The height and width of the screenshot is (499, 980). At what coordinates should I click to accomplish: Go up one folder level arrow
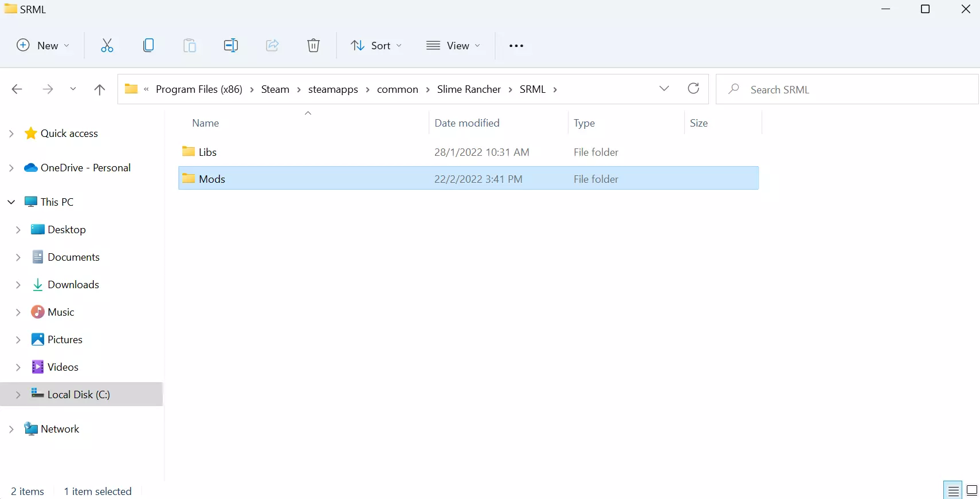[x=100, y=89]
